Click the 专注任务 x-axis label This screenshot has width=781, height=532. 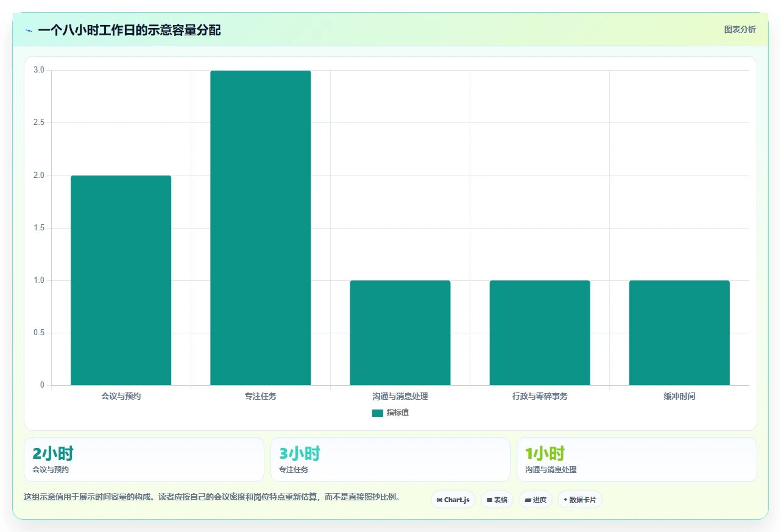pyautogui.click(x=261, y=396)
